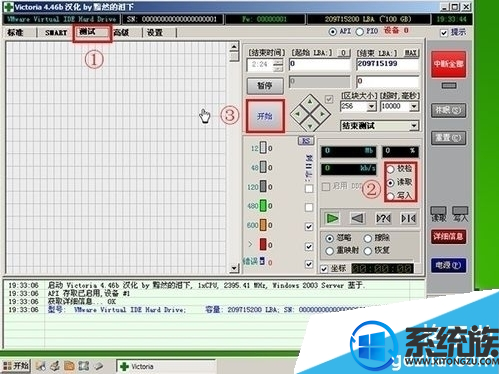499x374 pixels.
Task: Click the 0 button beside 起始 LBA label
Action: click(343, 53)
